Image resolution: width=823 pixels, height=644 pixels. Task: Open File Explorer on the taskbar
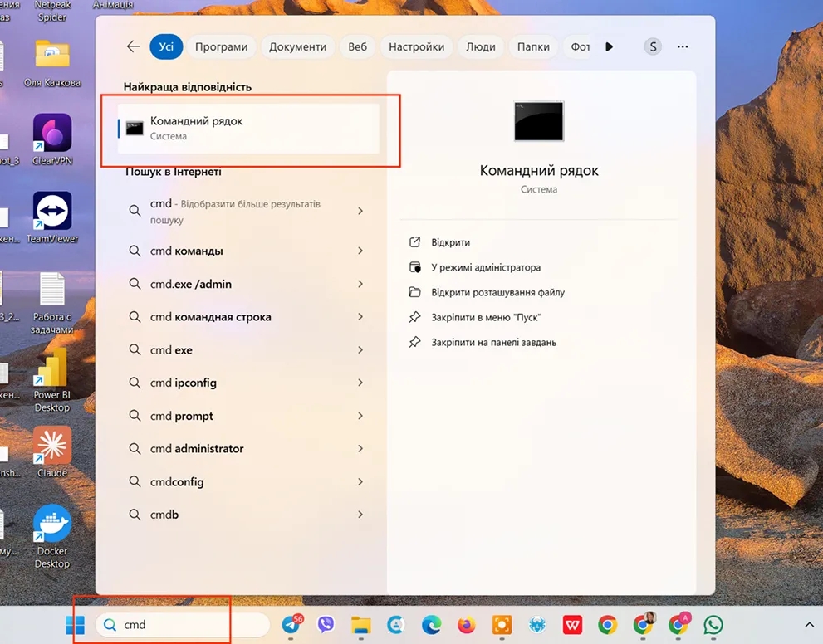[360, 625]
